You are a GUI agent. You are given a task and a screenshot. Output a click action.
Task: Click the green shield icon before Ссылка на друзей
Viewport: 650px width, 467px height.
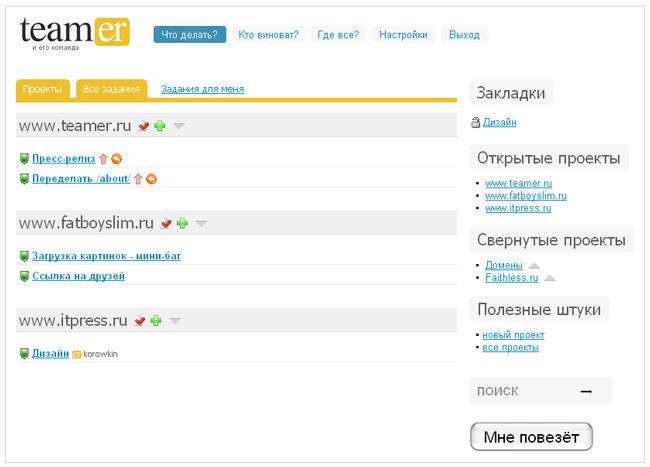coord(25,276)
